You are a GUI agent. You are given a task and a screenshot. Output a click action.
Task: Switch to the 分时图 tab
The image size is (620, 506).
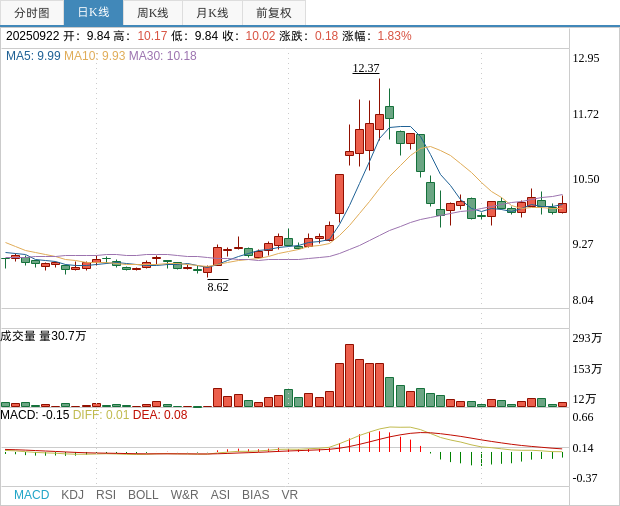pos(32,13)
